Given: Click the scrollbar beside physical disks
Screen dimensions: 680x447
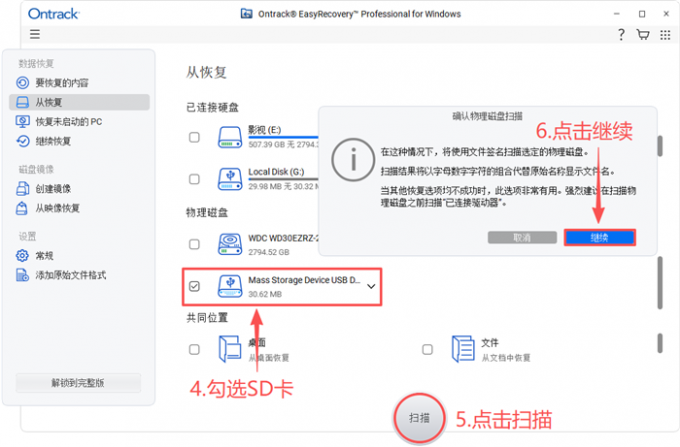Looking at the screenshot, I should [x=660, y=283].
